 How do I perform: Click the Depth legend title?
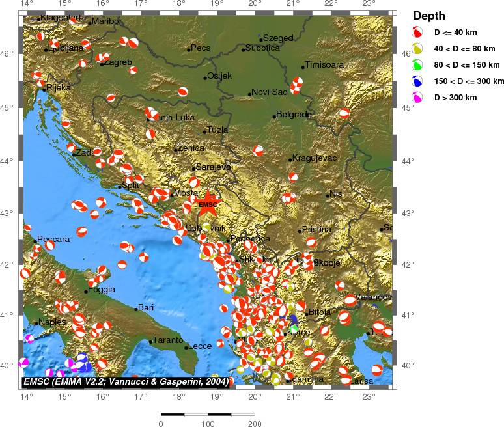coord(429,16)
